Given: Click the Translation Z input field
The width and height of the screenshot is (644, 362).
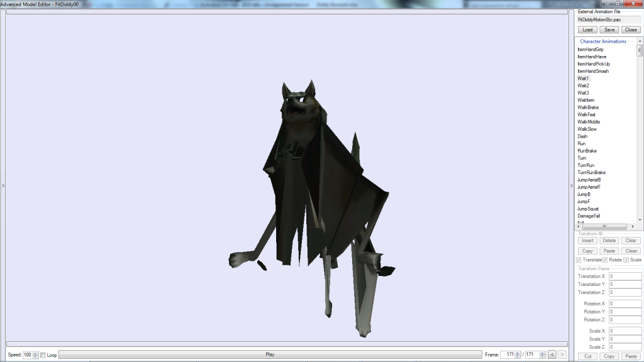Looking at the screenshot, I should point(625,292).
